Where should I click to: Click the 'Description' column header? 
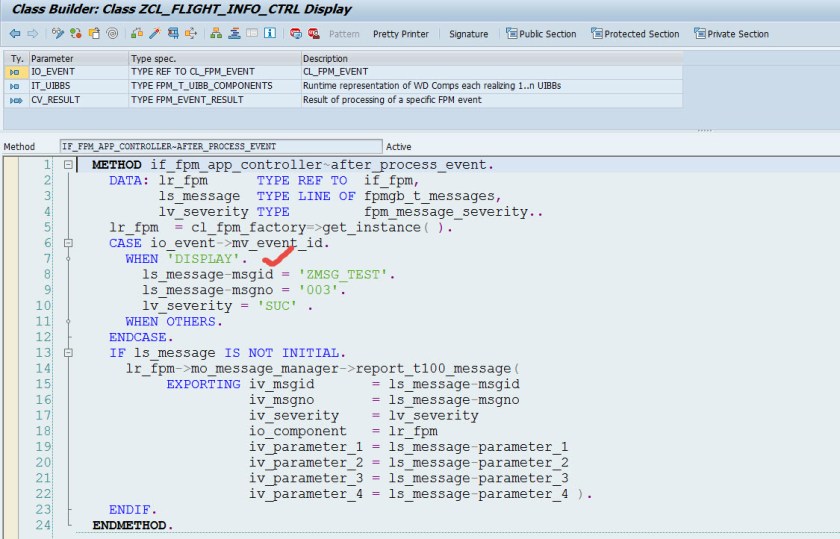pyautogui.click(x=492, y=58)
